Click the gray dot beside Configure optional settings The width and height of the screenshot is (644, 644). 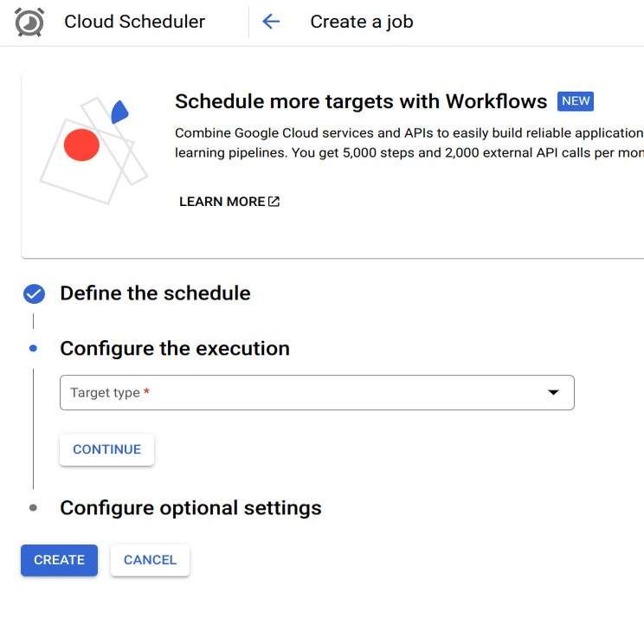[34, 508]
